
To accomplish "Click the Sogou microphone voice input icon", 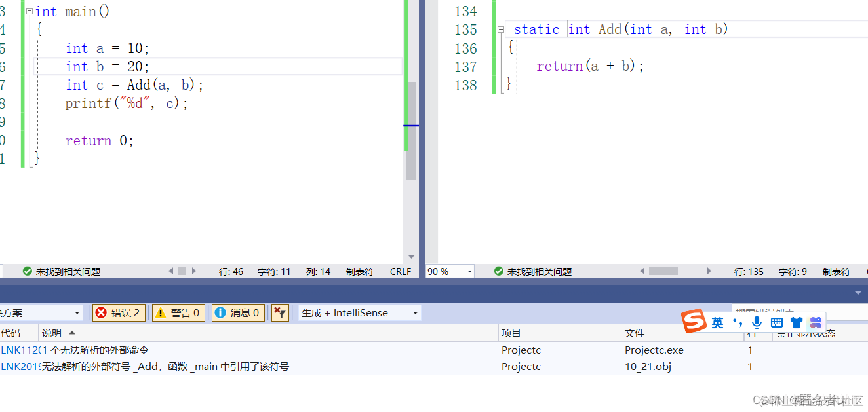I will pos(757,322).
